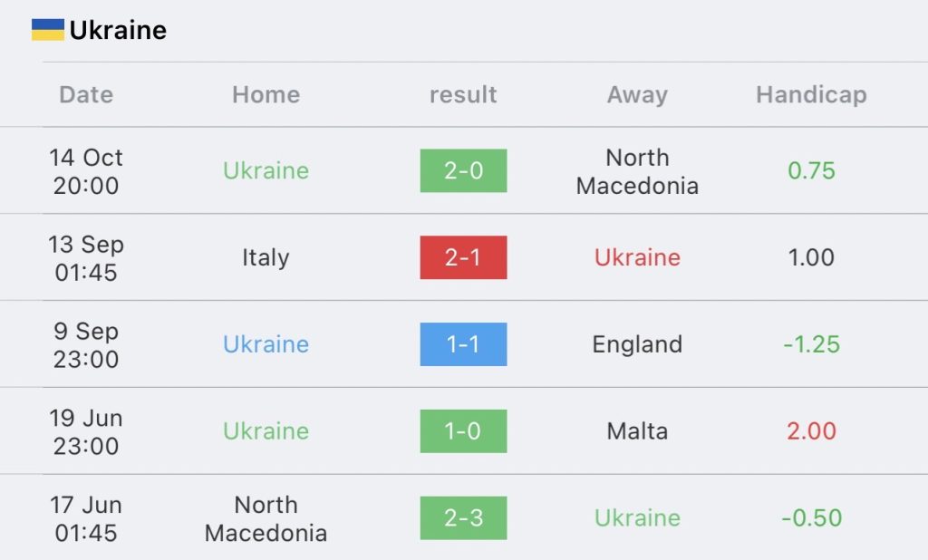Select the result column header
This screenshot has height=560, width=928.
point(463,95)
